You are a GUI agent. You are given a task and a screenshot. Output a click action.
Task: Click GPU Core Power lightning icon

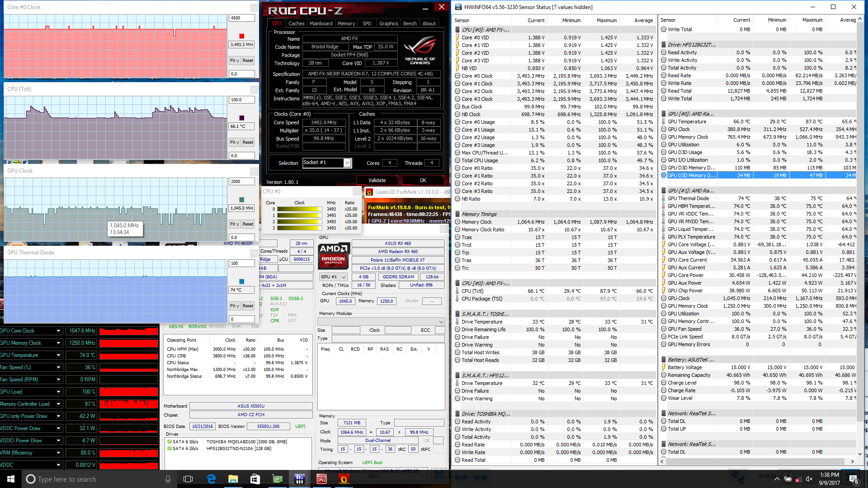(x=664, y=275)
